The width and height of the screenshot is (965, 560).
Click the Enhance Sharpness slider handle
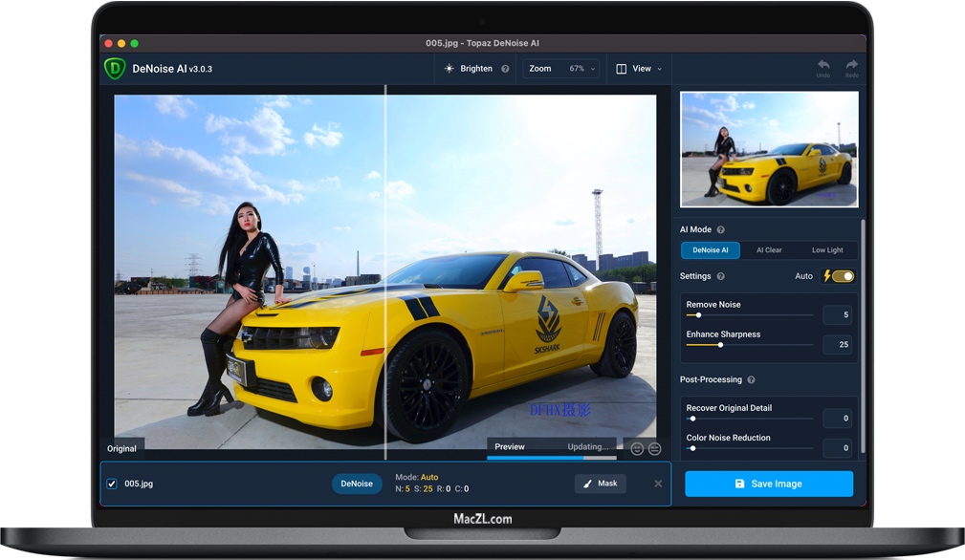pos(720,345)
